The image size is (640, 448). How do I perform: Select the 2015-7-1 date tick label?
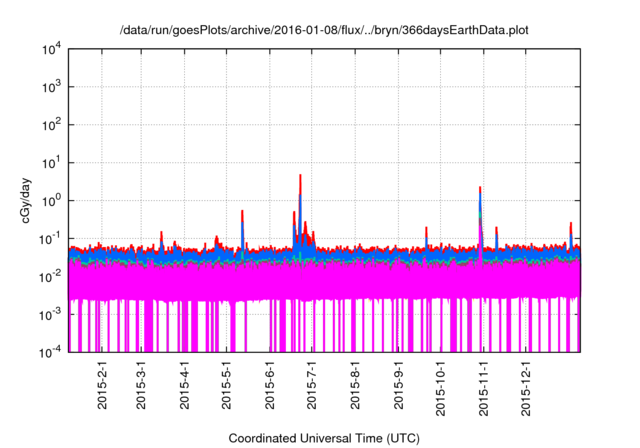pyautogui.click(x=312, y=385)
